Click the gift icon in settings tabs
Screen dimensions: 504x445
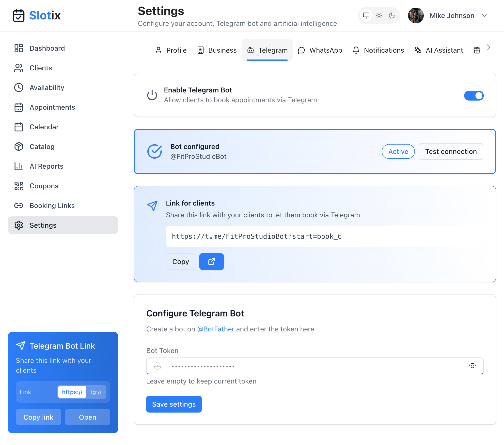(477, 50)
